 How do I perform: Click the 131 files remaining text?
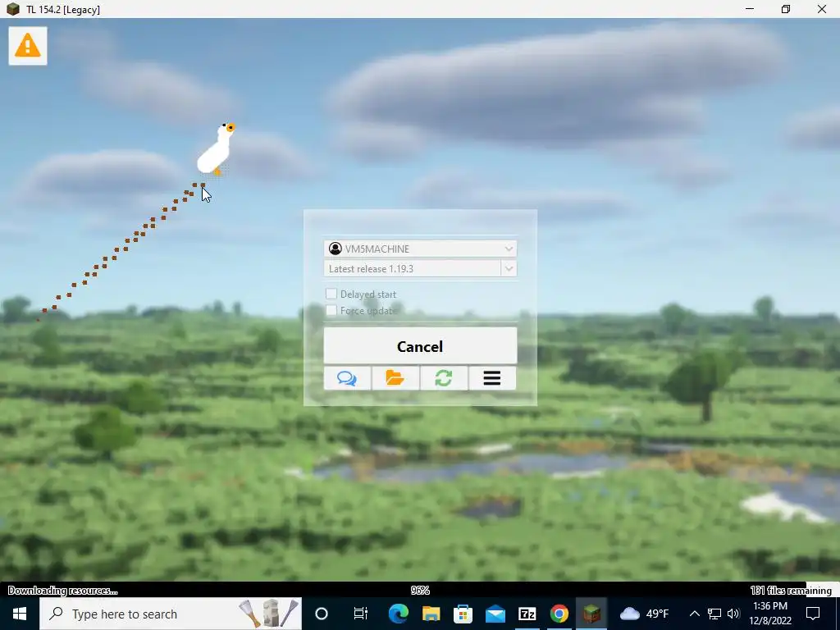tap(792, 591)
